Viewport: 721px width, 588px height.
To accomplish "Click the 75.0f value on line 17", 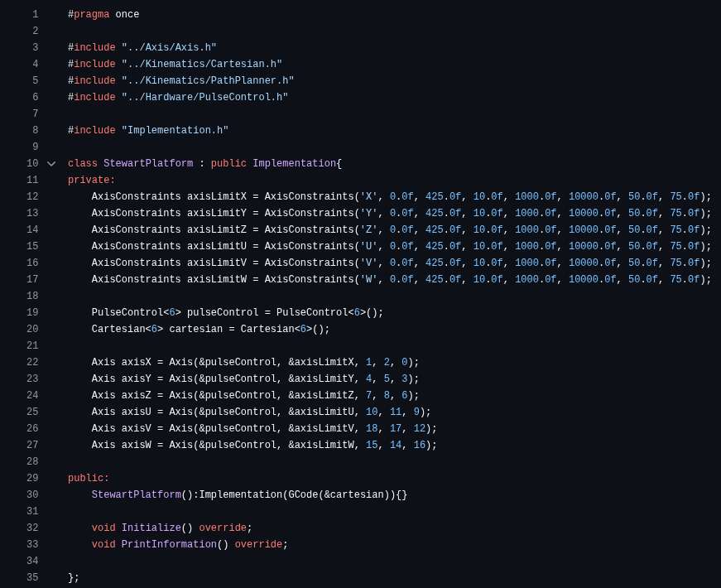I will pos(685,279).
